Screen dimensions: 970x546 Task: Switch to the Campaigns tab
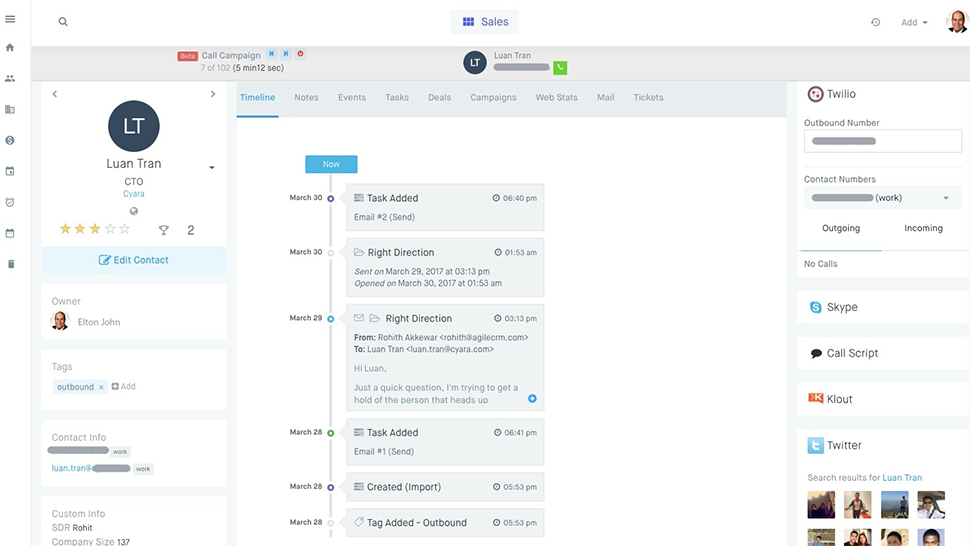493,98
